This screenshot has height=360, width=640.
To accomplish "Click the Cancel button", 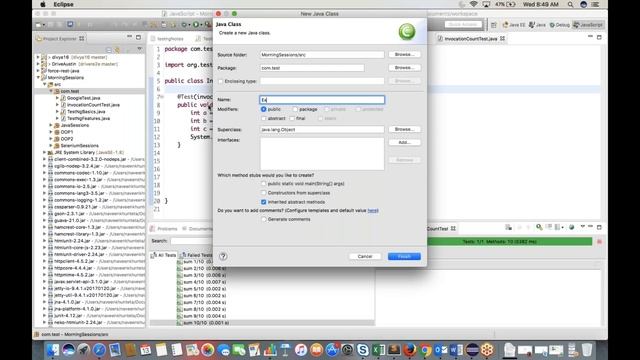I will point(364,256).
